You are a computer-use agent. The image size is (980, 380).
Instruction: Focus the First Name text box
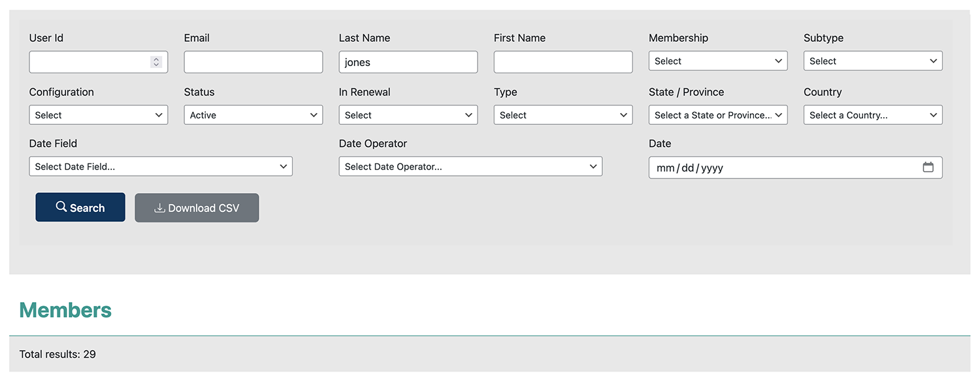pos(563,62)
